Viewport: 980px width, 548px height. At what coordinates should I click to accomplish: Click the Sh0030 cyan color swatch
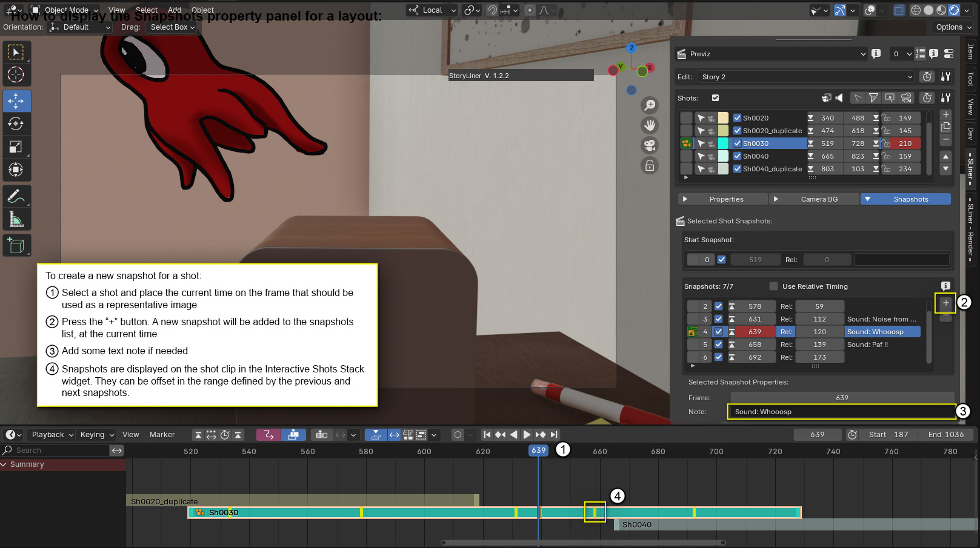click(x=723, y=144)
